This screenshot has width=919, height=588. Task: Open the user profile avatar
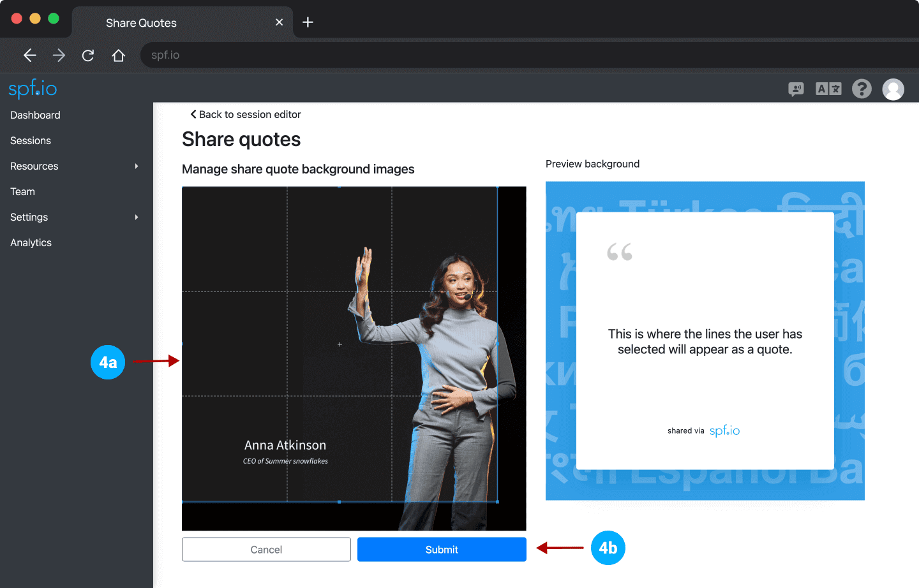pyautogui.click(x=893, y=89)
